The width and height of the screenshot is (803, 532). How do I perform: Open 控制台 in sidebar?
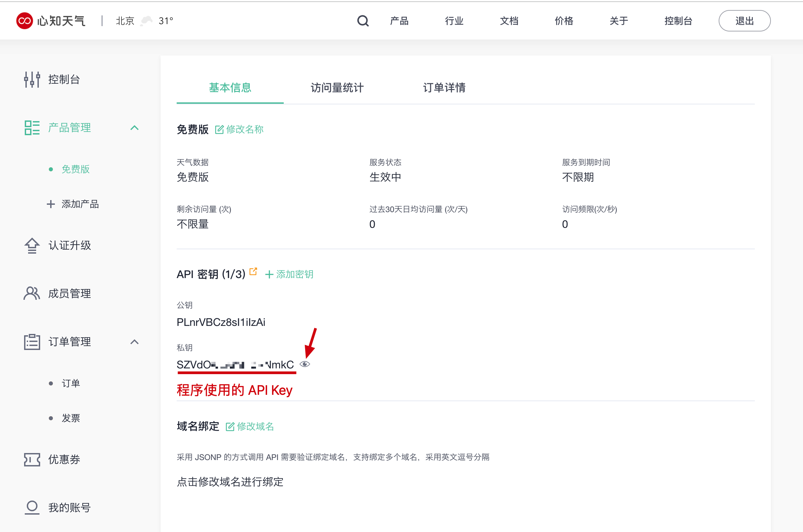(64, 79)
